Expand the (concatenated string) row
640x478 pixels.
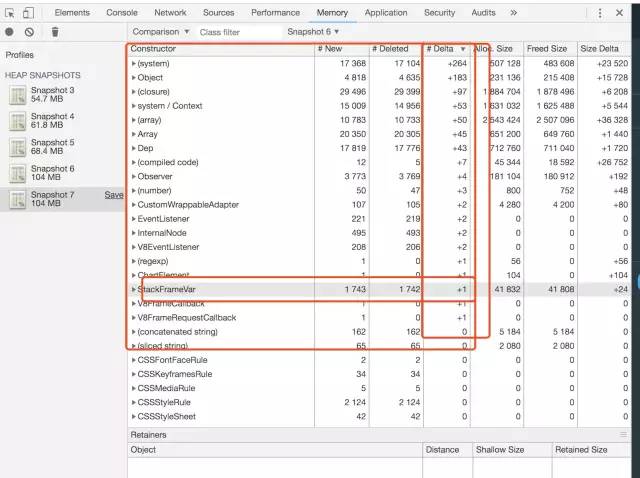point(133,332)
